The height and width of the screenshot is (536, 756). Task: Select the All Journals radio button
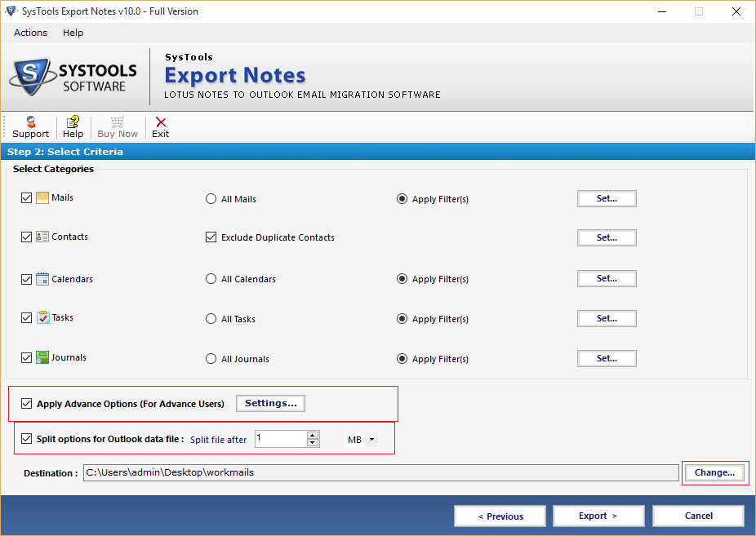click(211, 359)
